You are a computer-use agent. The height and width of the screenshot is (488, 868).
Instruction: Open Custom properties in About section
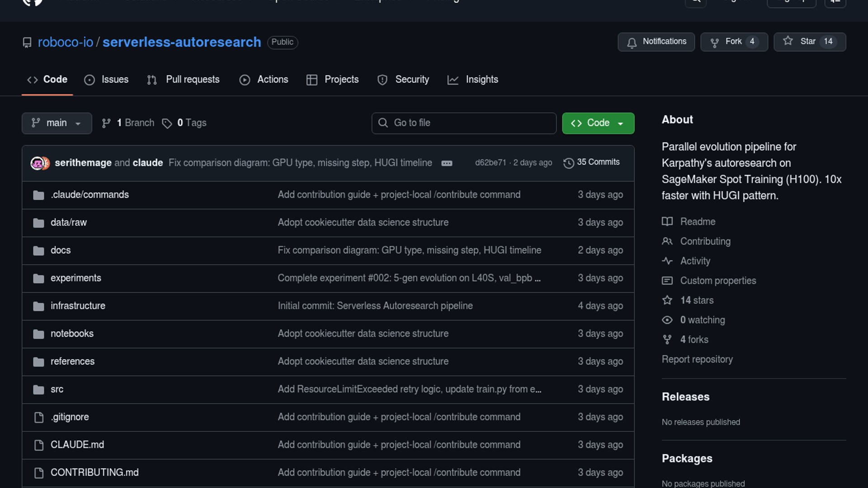click(718, 281)
